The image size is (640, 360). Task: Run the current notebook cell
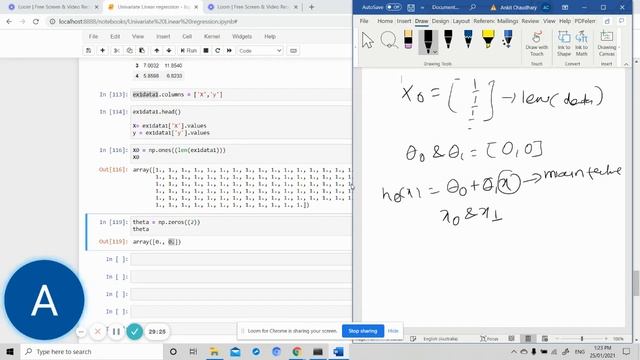pos(189,51)
